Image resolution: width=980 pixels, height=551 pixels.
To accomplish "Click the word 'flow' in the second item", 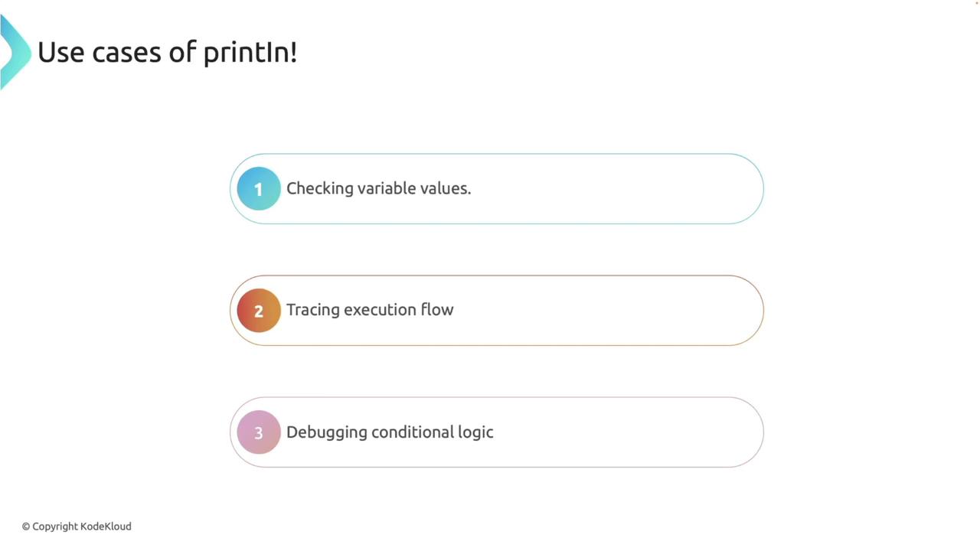I will pos(437,310).
